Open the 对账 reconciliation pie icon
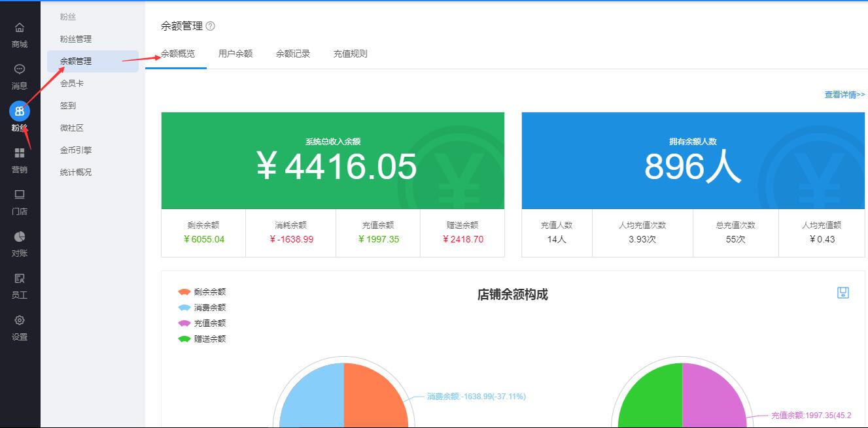This screenshot has height=428, width=868. click(x=20, y=237)
